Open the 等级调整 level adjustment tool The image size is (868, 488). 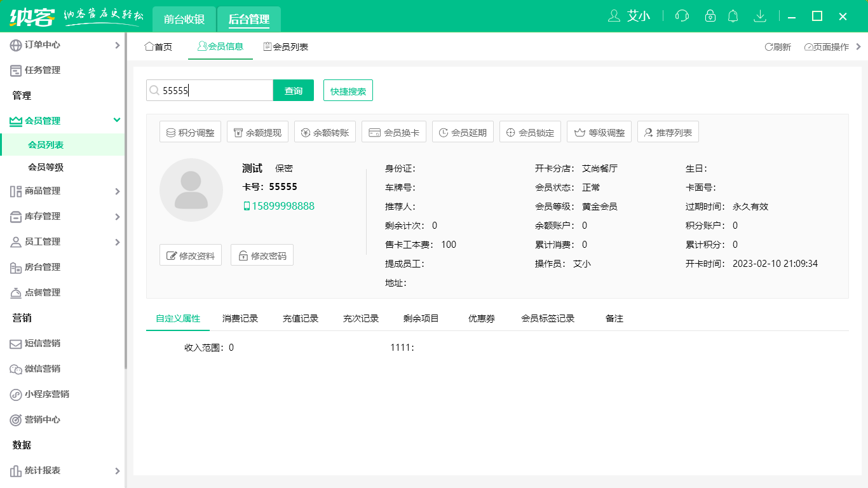[599, 132]
